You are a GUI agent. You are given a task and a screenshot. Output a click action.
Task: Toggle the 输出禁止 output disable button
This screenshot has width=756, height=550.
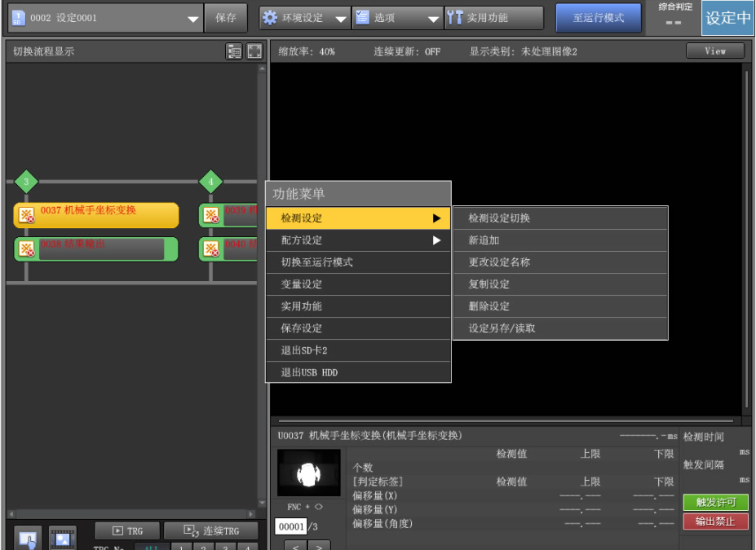[x=715, y=521]
